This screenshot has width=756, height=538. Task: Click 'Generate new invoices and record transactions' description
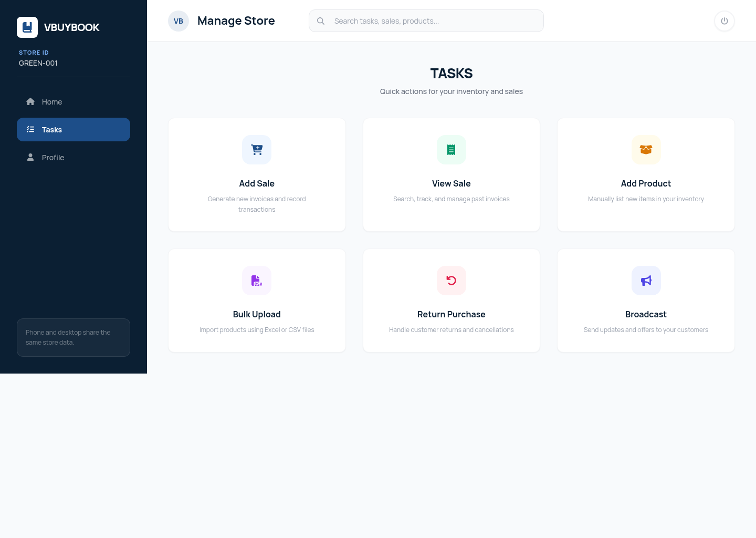click(x=257, y=204)
